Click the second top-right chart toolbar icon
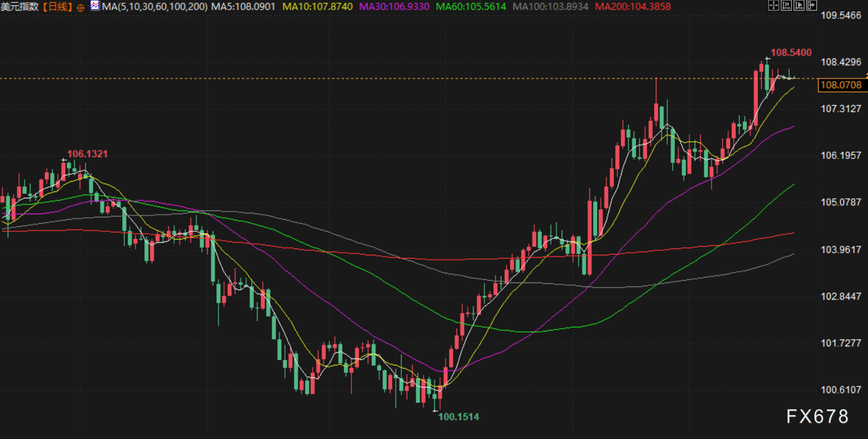 point(786,6)
